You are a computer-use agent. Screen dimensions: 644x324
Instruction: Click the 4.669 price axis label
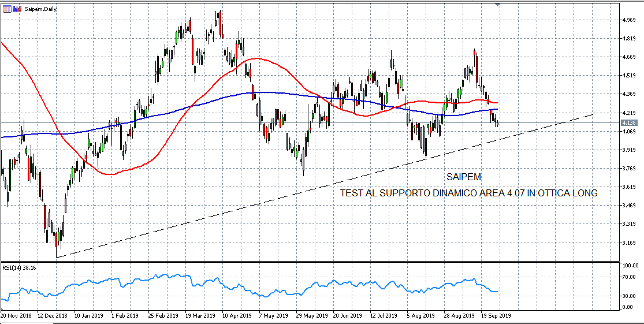point(629,57)
